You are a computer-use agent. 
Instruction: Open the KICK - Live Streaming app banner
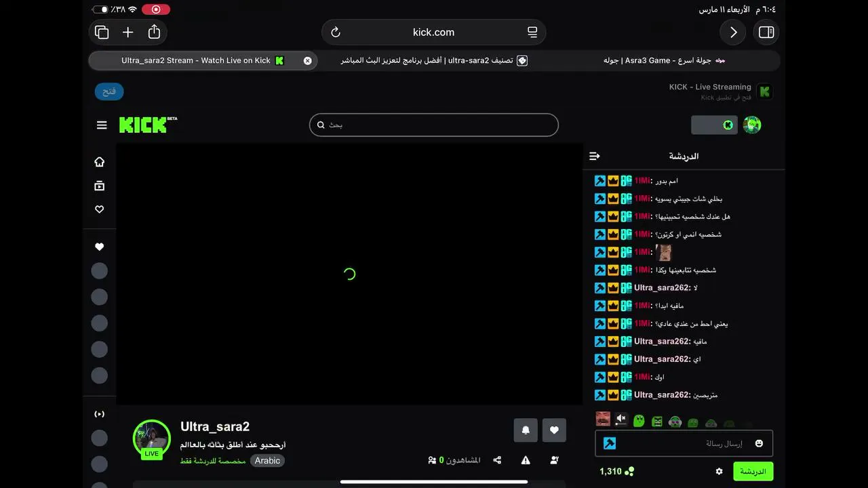[720, 91]
